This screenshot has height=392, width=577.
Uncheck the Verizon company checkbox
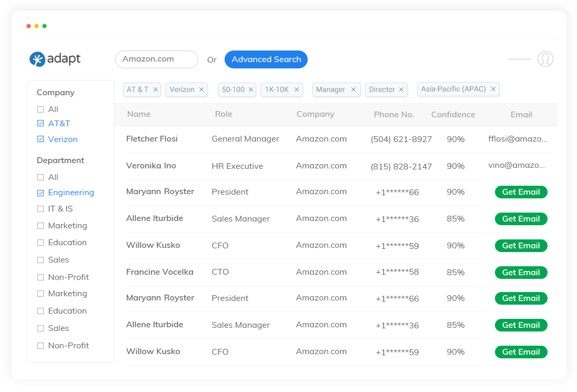41,139
